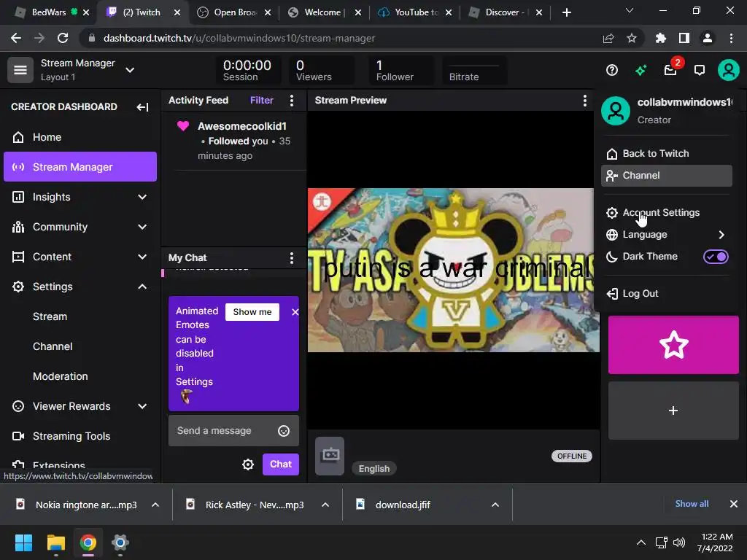The width and height of the screenshot is (747, 560).
Task: Open Settings from the taskbar
Action: tap(120, 542)
